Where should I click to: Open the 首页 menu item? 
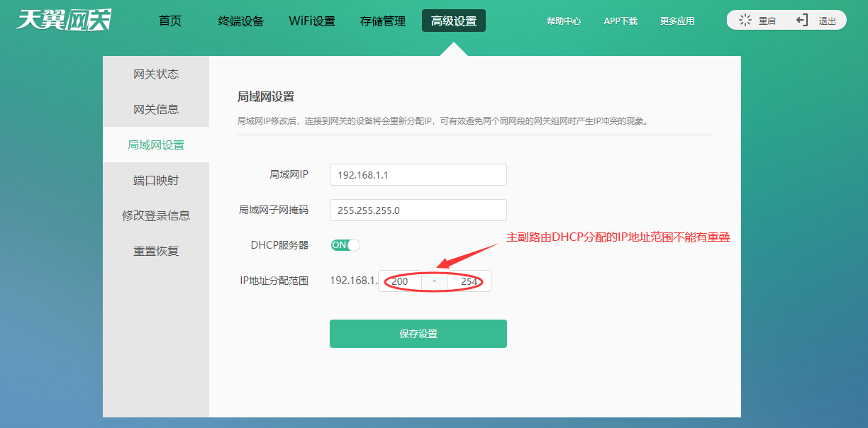169,21
